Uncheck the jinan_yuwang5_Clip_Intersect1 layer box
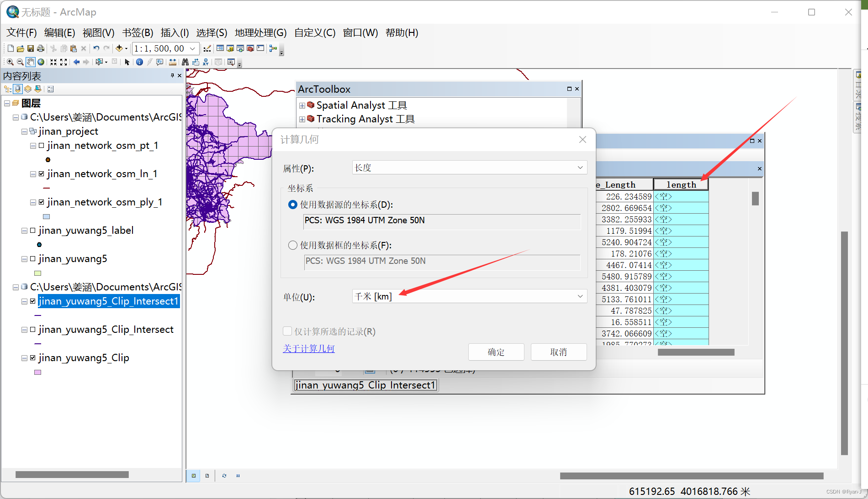 click(x=33, y=301)
